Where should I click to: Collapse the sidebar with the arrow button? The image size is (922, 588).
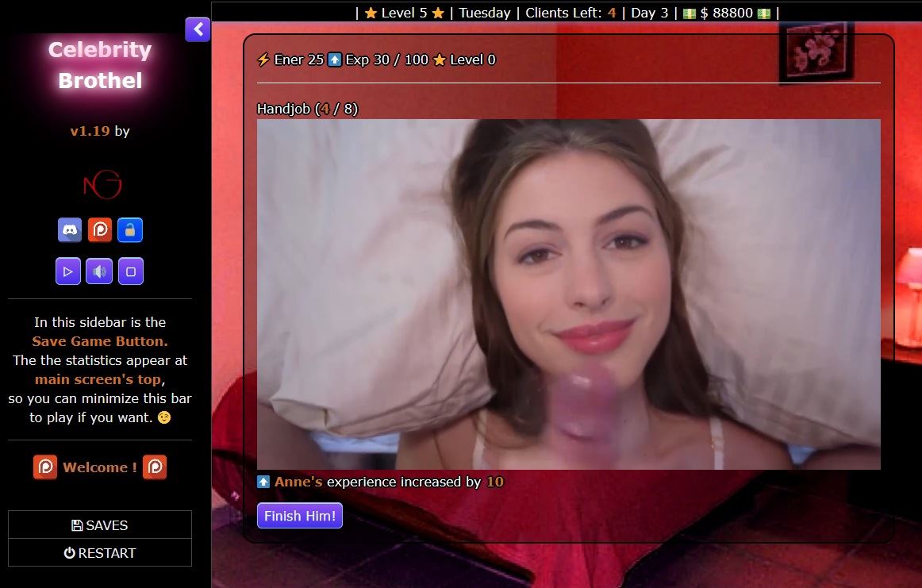coord(198,29)
